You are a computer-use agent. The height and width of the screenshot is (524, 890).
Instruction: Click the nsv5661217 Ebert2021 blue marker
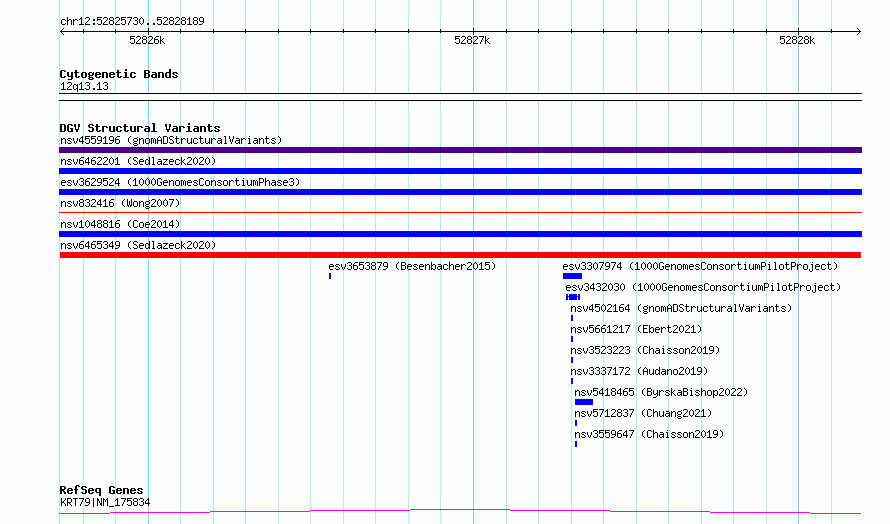point(572,339)
